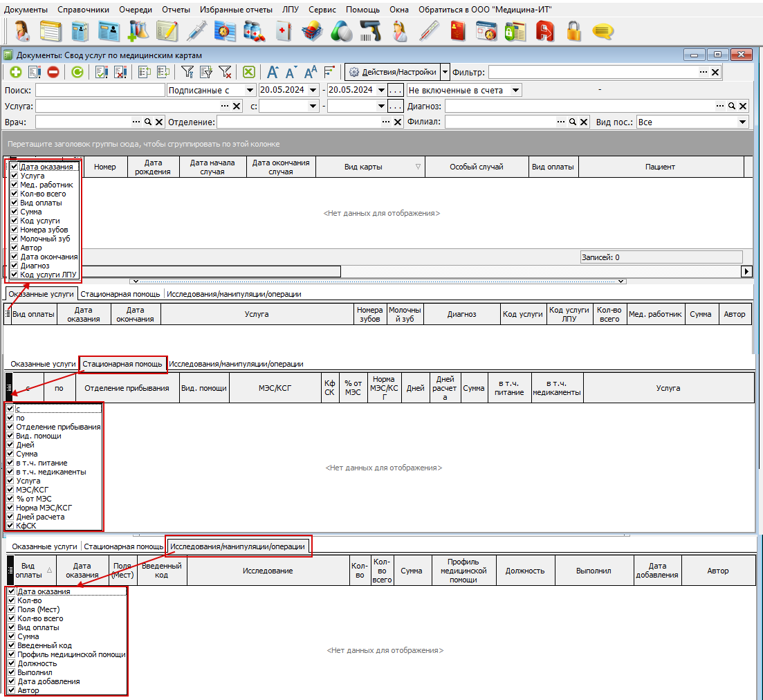Click the grouping tree icon after font buttons
This screenshot has height=700, width=763.
pyautogui.click(x=329, y=73)
